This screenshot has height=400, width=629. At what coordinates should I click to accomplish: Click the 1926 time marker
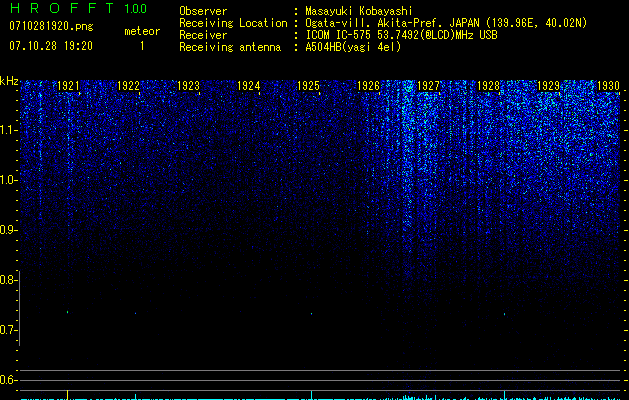point(368,86)
